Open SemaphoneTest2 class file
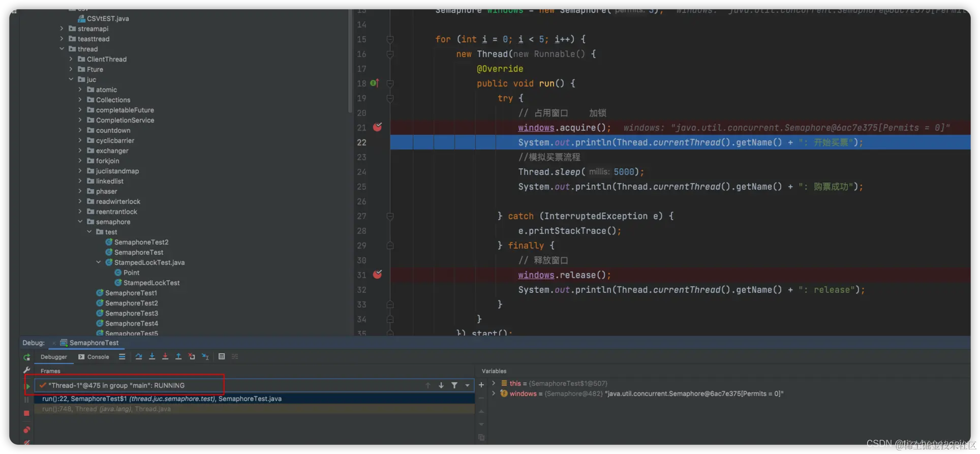The image size is (980, 454). (137, 243)
